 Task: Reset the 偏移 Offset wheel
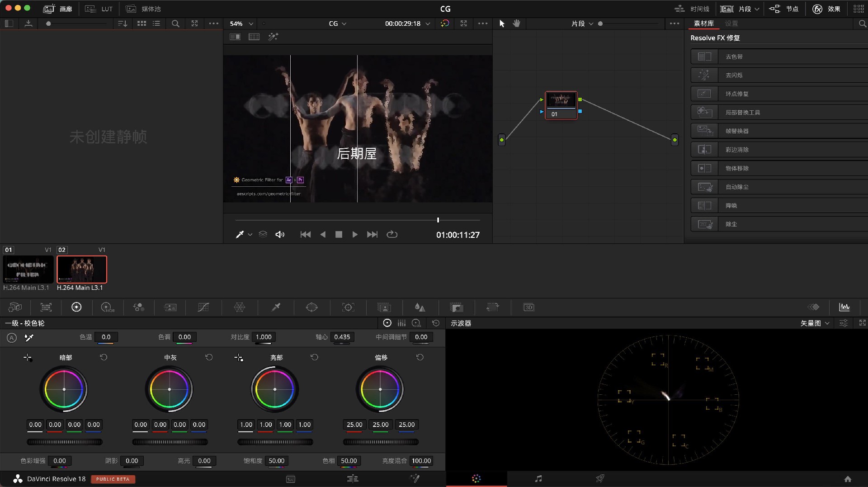point(420,357)
